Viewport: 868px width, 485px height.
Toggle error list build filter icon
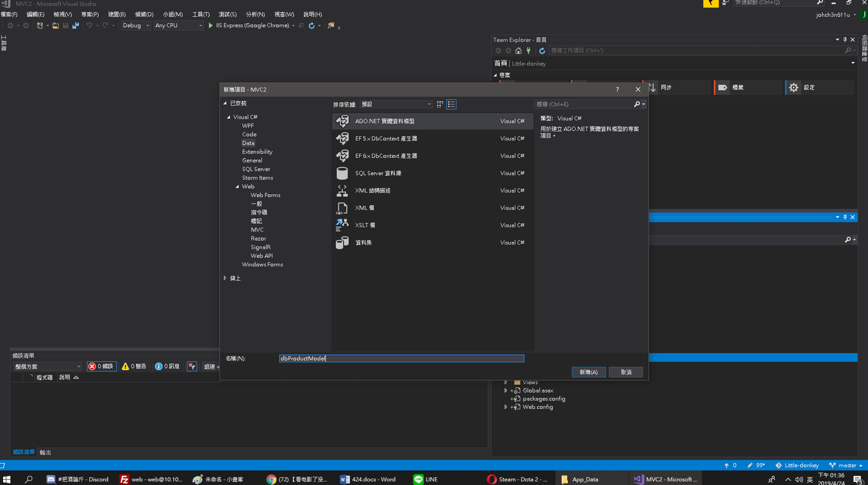click(192, 366)
